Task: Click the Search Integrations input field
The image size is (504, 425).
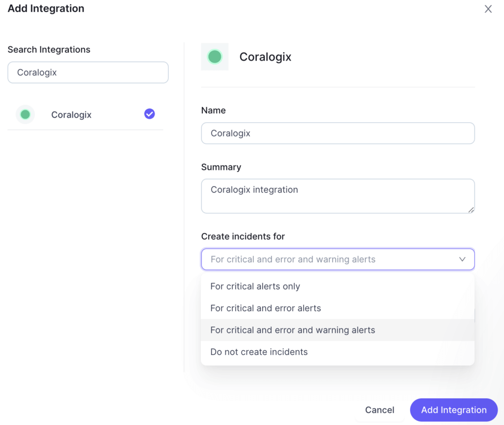Action: coord(88,72)
